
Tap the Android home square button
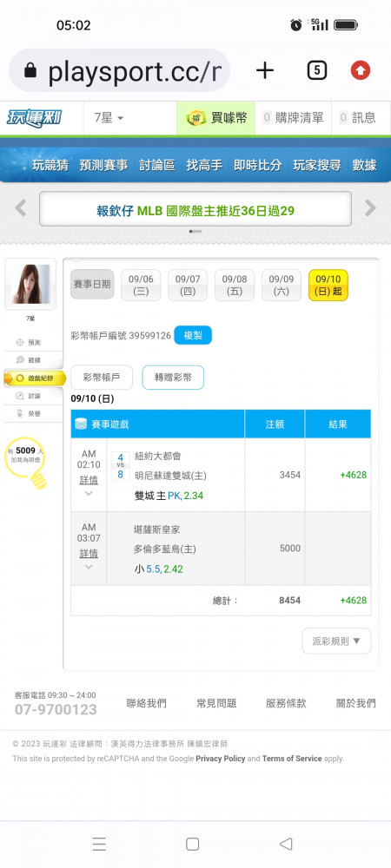pyautogui.click(x=192, y=844)
